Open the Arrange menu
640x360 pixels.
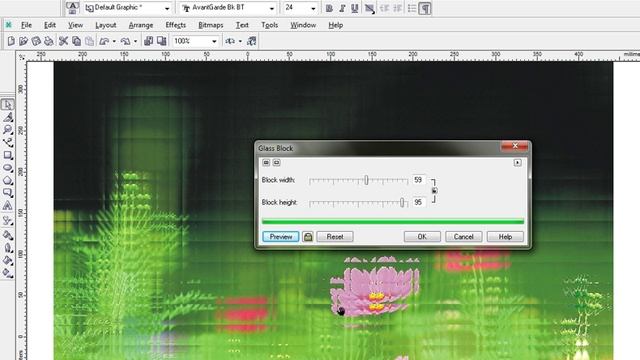coord(141,25)
